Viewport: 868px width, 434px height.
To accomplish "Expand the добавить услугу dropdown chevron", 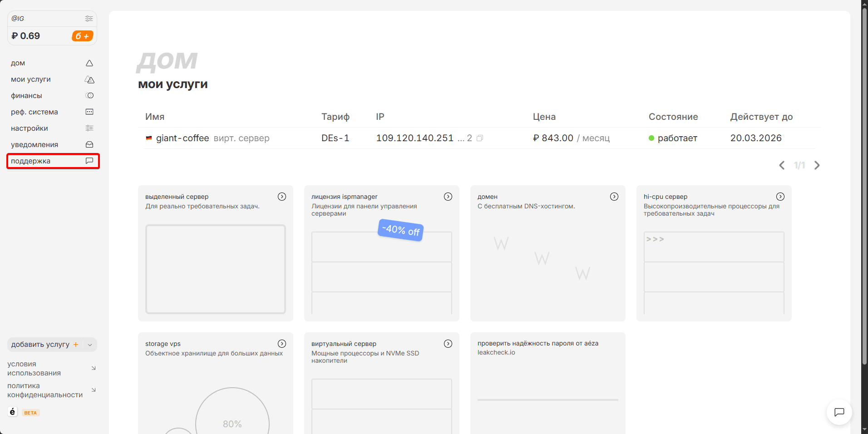I will pos(90,345).
